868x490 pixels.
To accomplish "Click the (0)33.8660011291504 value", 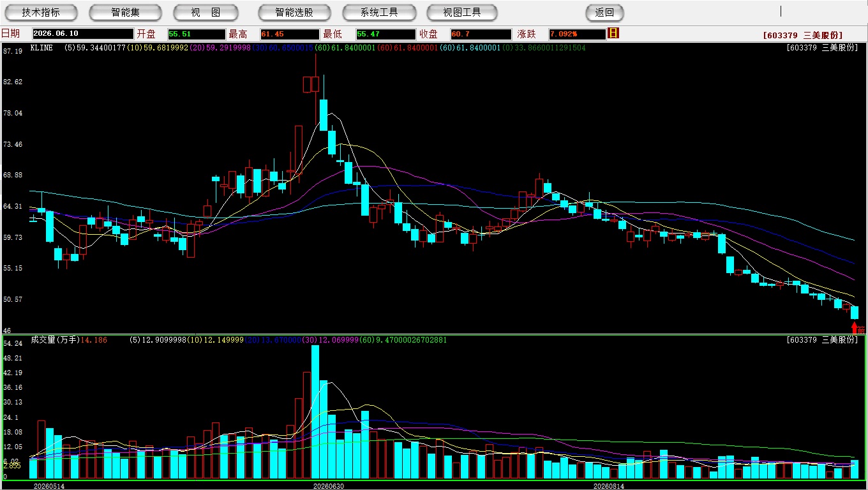I will pos(544,47).
